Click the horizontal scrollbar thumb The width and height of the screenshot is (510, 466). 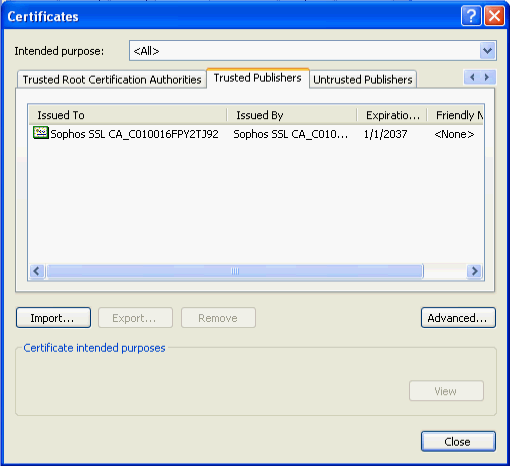[235, 271]
